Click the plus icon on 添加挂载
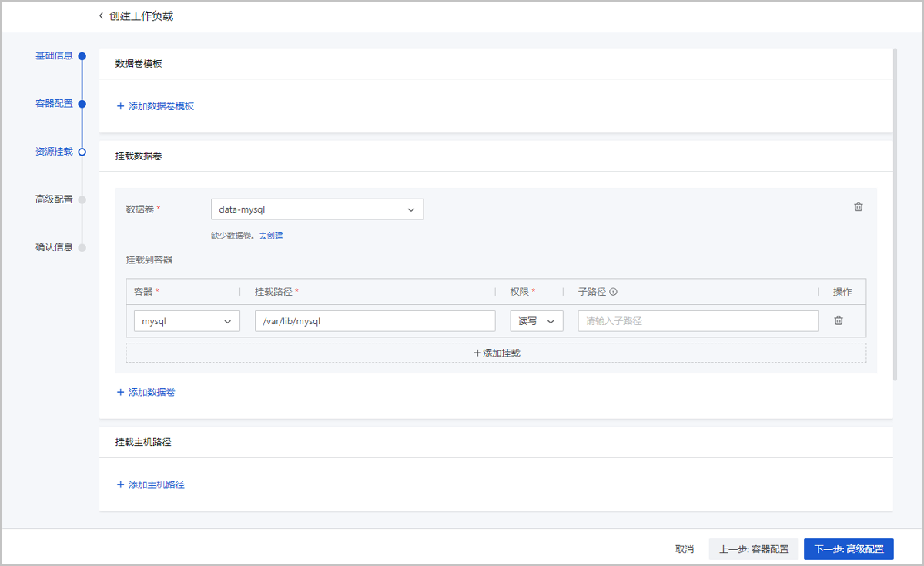Image resolution: width=924 pixels, height=566 pixels. coord(479,352)
